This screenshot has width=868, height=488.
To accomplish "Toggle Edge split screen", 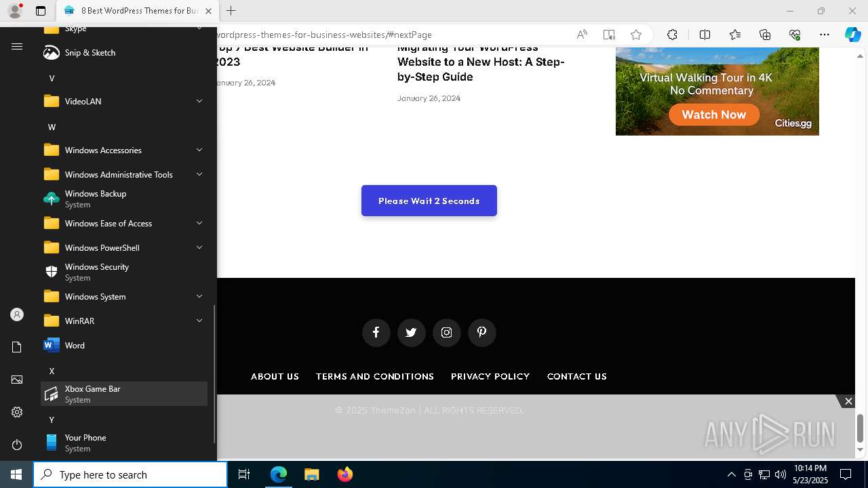I will (705, 35).
